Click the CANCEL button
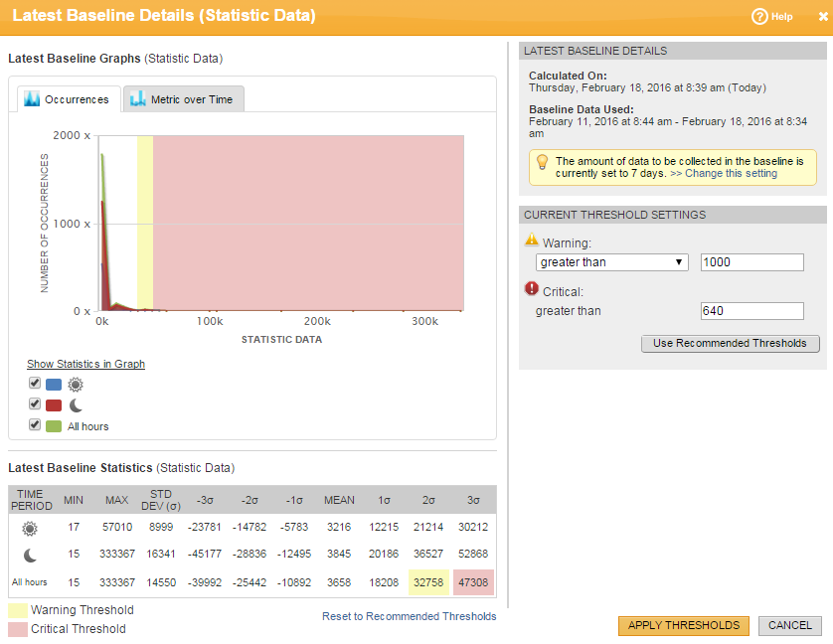Screen dimensions: 833x644 [x=790, y=626]
